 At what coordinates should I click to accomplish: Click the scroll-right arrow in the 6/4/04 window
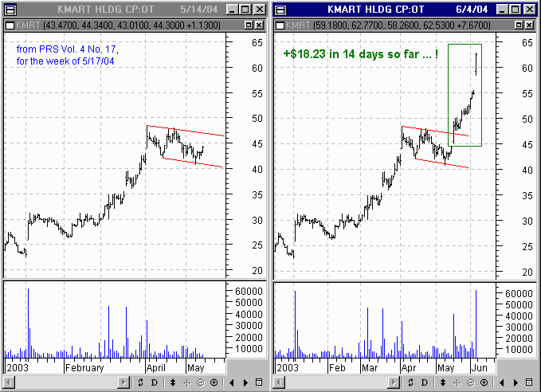(394, 382)
